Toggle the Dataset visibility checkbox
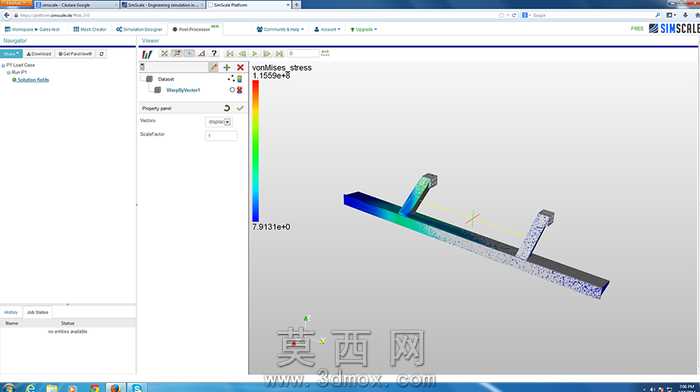Image resolution: width=700 pixels, height=392 pixels. (150, 79)
